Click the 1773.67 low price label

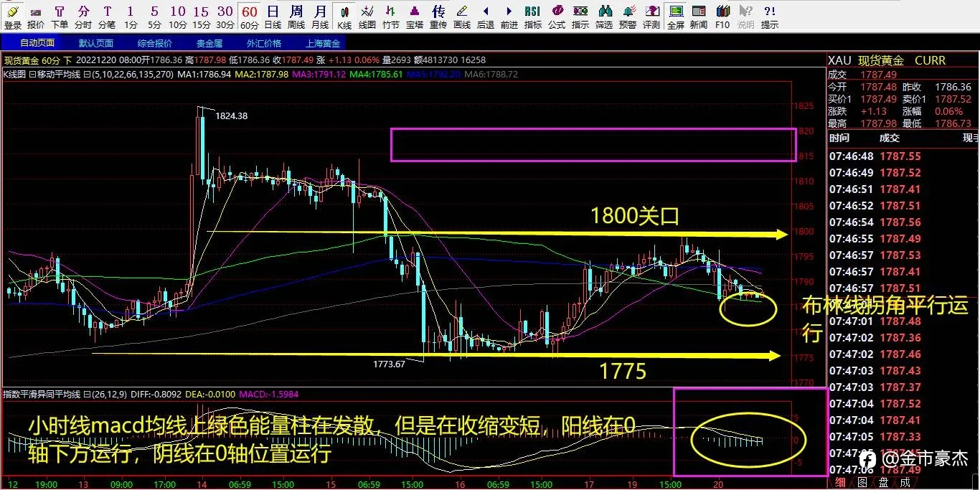tap(390, 364)
